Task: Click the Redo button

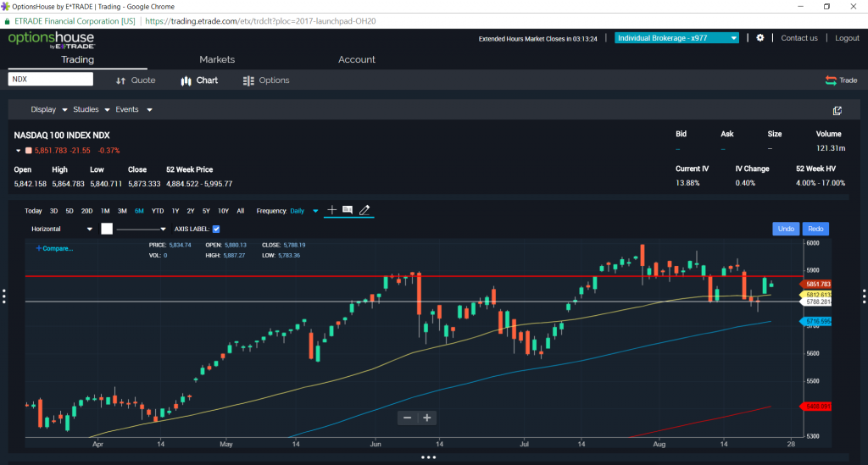Action: click(815, 229)
